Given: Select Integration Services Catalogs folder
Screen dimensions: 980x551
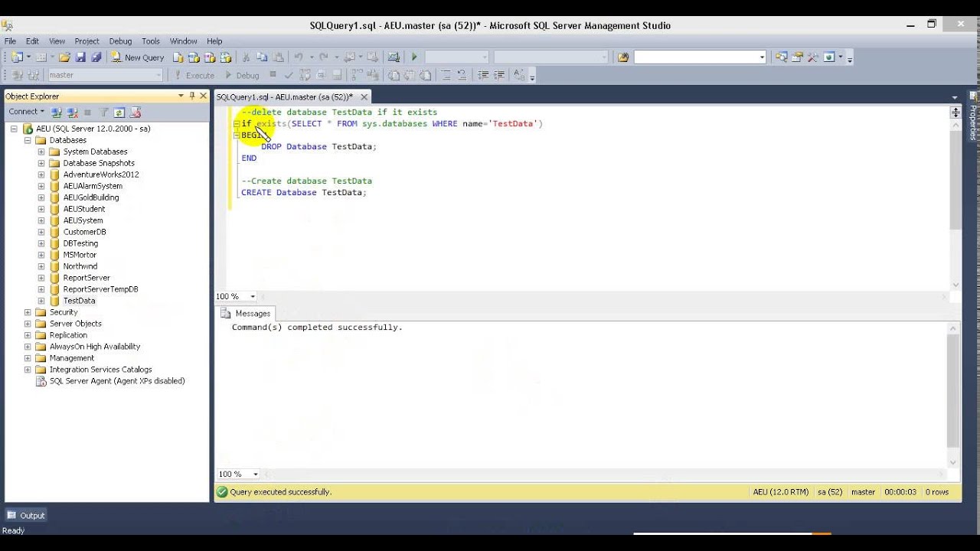Looking at the screenshot, I should coord(100,370).
